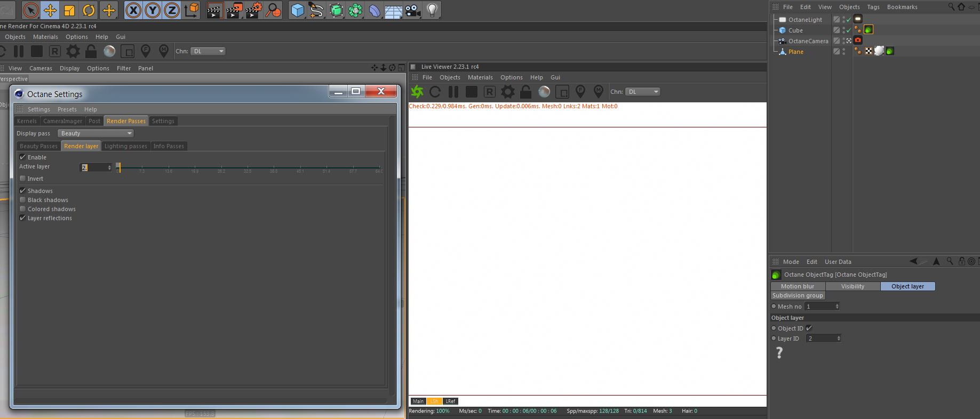Image resolution: width=980 pixels, height=419 pixels.
Task: Select the Plane object in hierarchy
Action: point(796,52)
